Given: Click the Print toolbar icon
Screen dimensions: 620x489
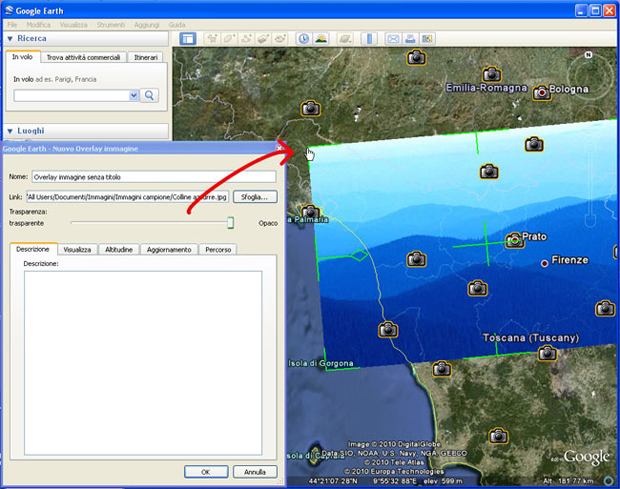Looking at the screenshot, I should click(410, 39).
